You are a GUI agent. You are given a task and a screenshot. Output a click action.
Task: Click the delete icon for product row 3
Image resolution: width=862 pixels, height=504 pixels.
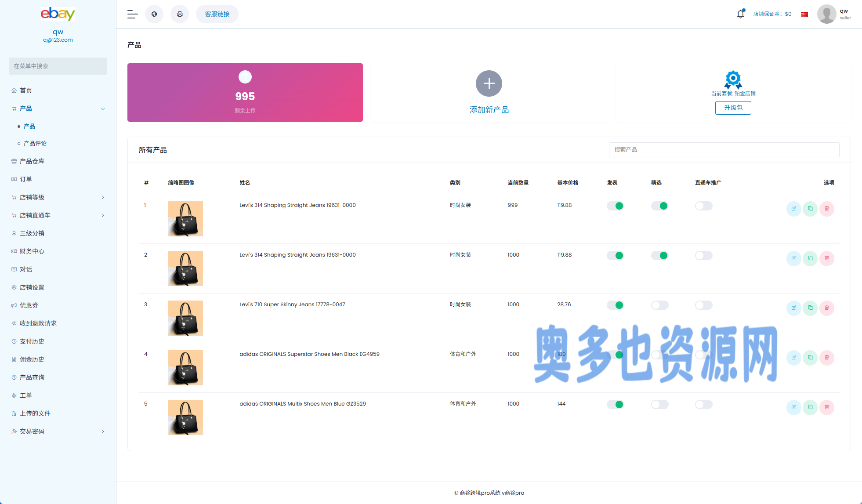826,308
